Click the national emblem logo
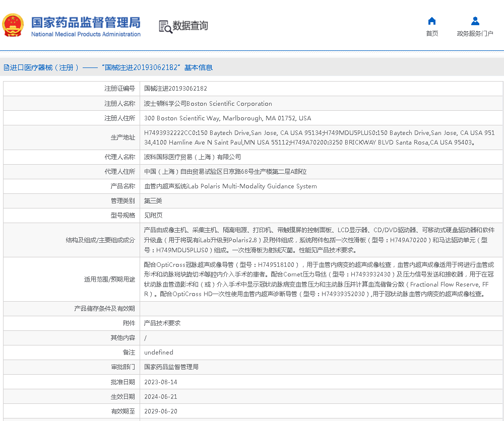 [x=13, y=25]
